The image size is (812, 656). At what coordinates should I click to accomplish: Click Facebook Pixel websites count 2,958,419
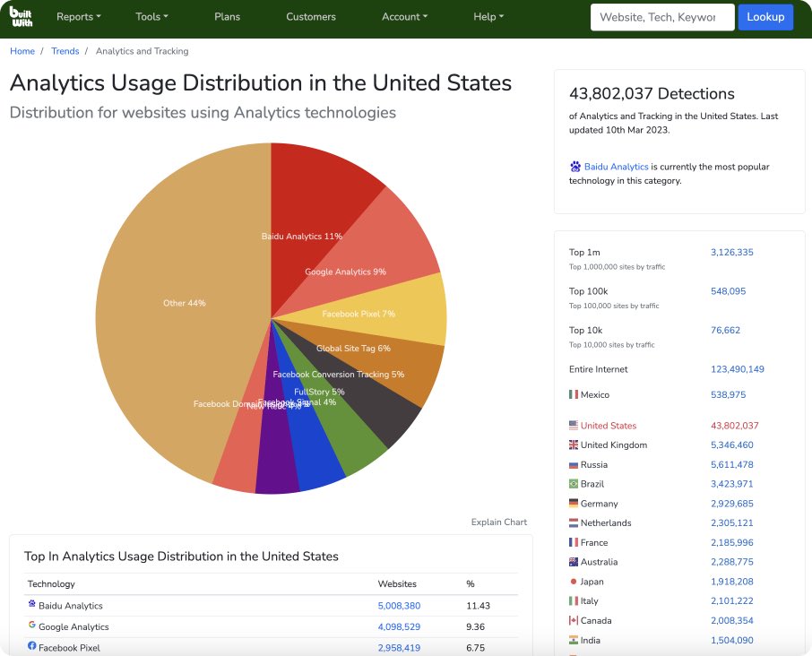tap(399, 648)
